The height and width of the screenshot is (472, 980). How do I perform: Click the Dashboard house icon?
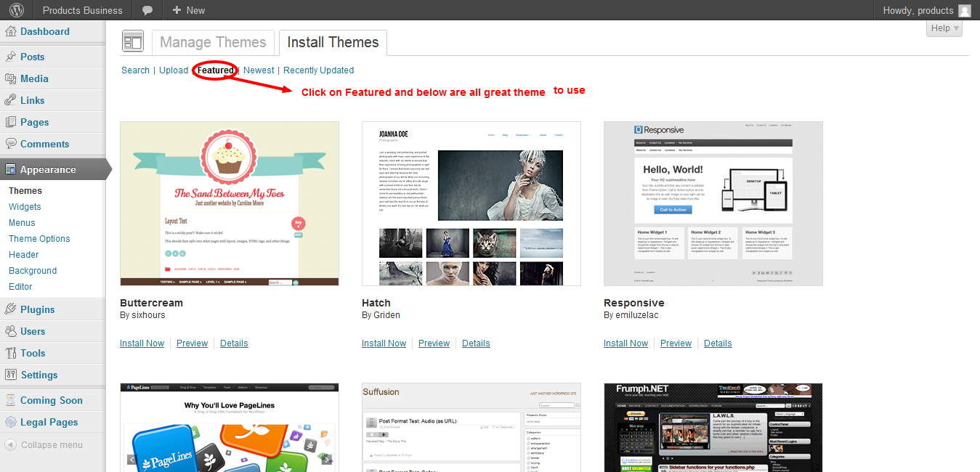[x=11, y=31]
